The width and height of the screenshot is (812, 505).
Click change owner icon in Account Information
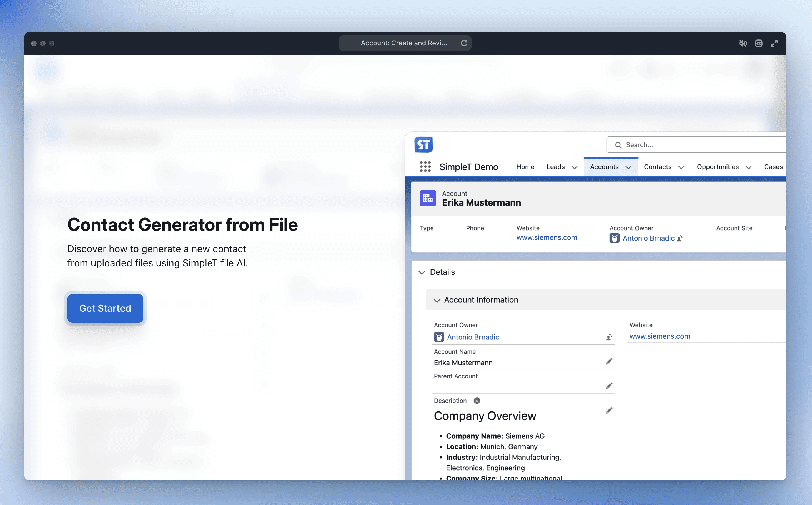609,337
